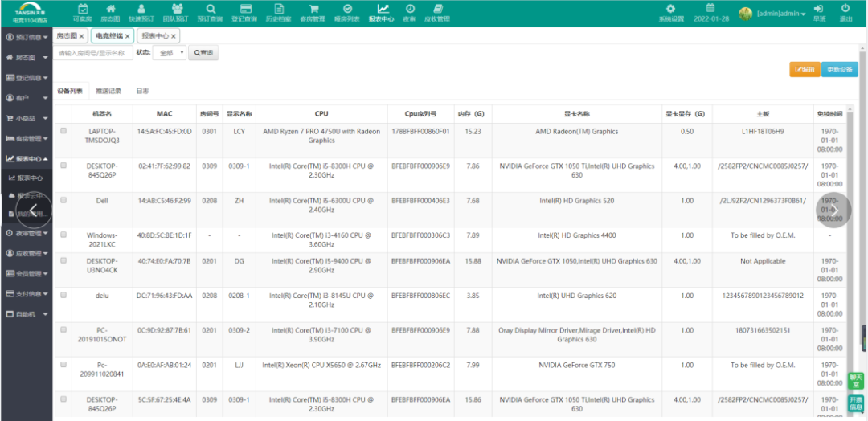Open the 状态 全部 dropdown
Image resolution: width=868 pixels, height=421 pixels.
(170, 53)
